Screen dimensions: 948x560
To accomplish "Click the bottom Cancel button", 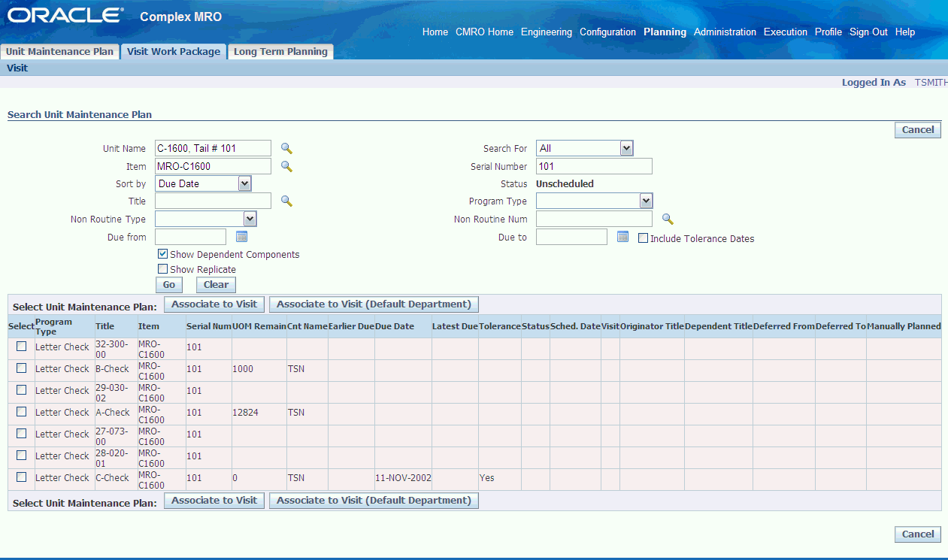I will [918, 534].
